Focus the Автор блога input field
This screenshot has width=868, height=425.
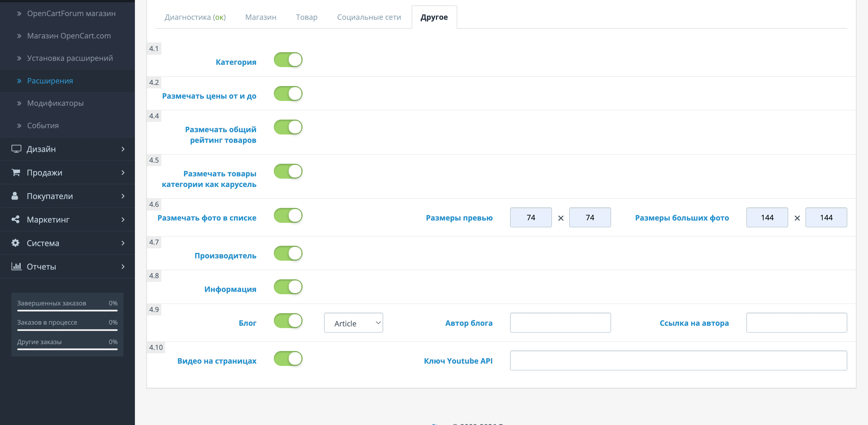click(x=560, y=323)
